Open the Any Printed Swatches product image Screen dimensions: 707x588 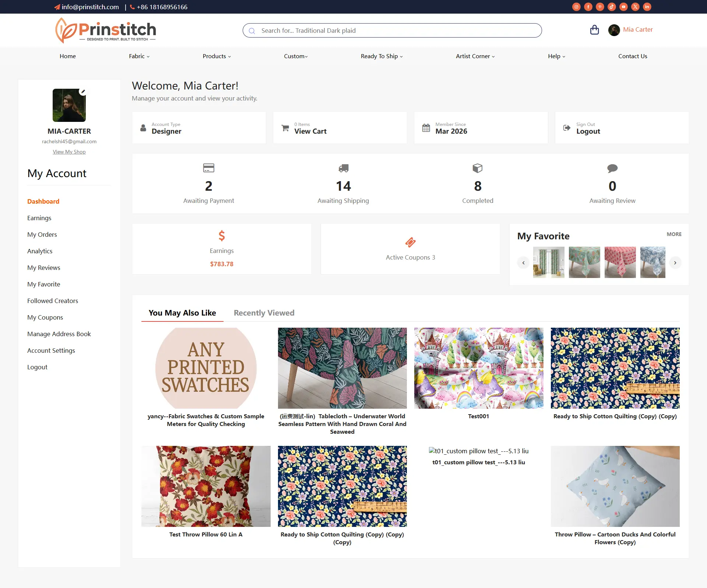(206, 368)
